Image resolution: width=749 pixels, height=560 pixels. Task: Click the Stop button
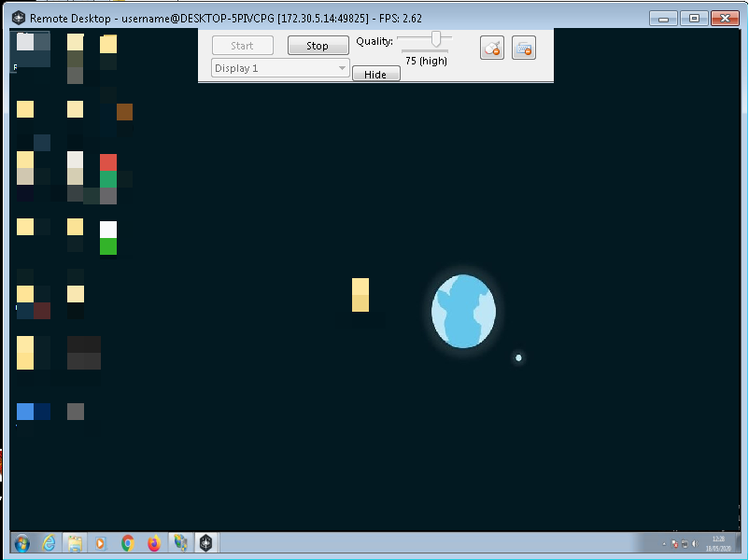tap(318, 46)
